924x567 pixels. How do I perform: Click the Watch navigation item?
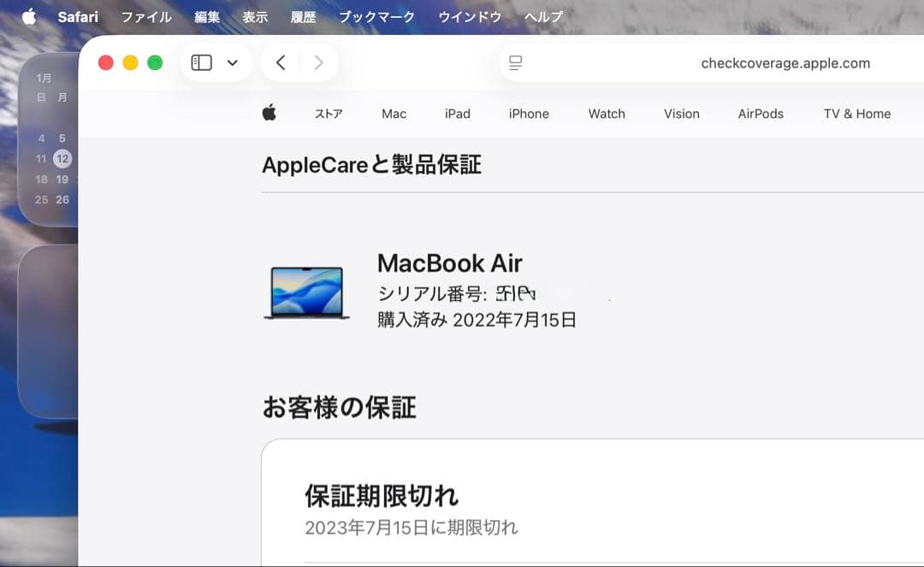pos(607,113)
